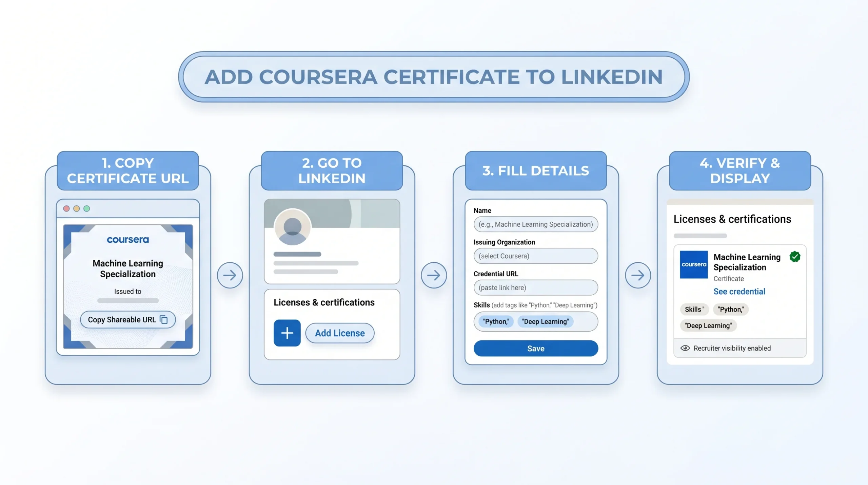The image size is (868, 485).
Task: Click the Coursera logo on the certificate
Action: pyautogui.click(x=128, y=240)
